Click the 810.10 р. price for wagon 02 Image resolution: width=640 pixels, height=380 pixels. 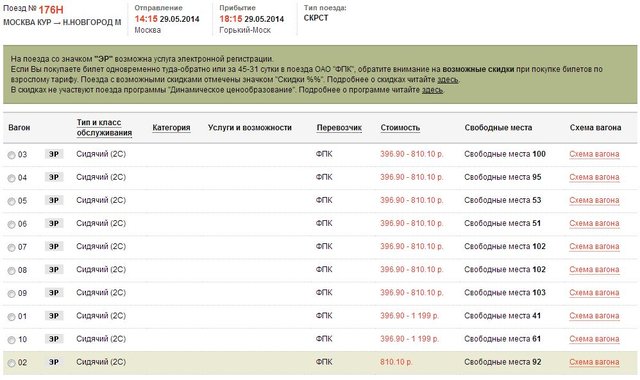point(396,362)
